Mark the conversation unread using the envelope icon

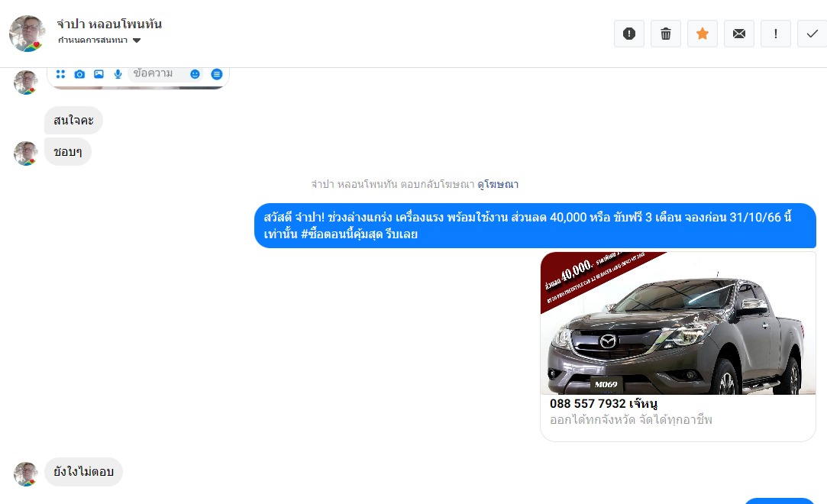tap(739, 34)
